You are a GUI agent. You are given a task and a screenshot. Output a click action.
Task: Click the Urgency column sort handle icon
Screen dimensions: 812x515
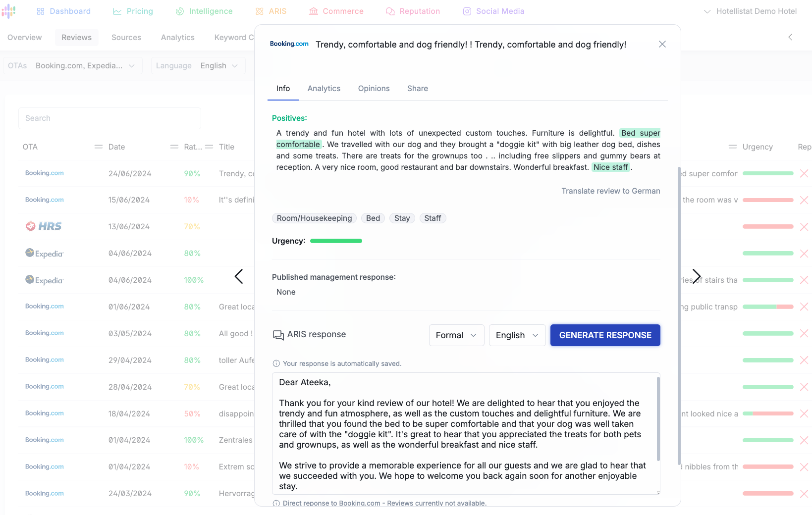(x=733, y=147)
